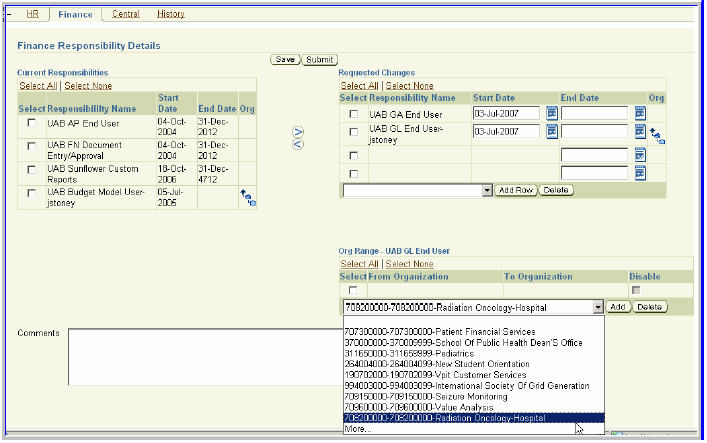The width and height of the screenshot is (707, 443).
Task: Click the Save button
Action: [x=285, y=60]
